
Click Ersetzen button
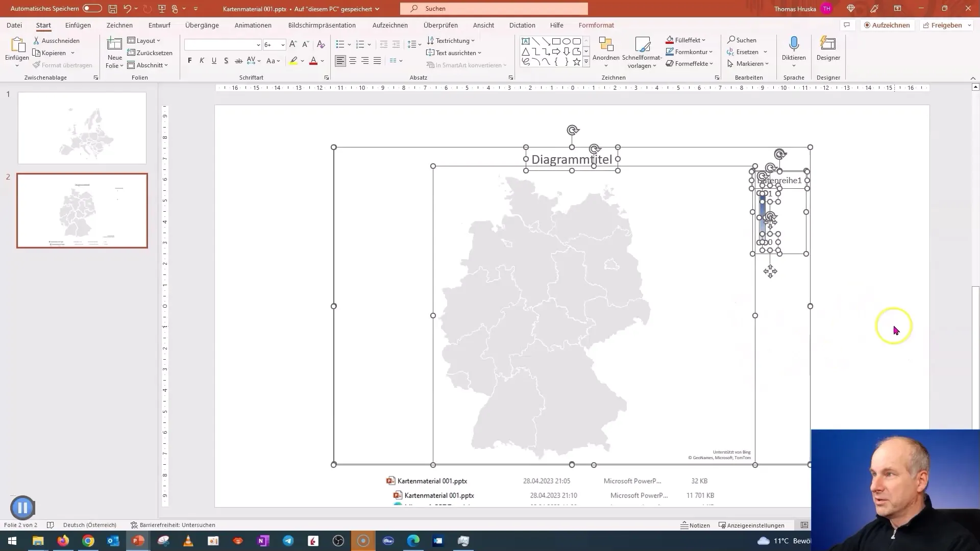pos(747,52)
